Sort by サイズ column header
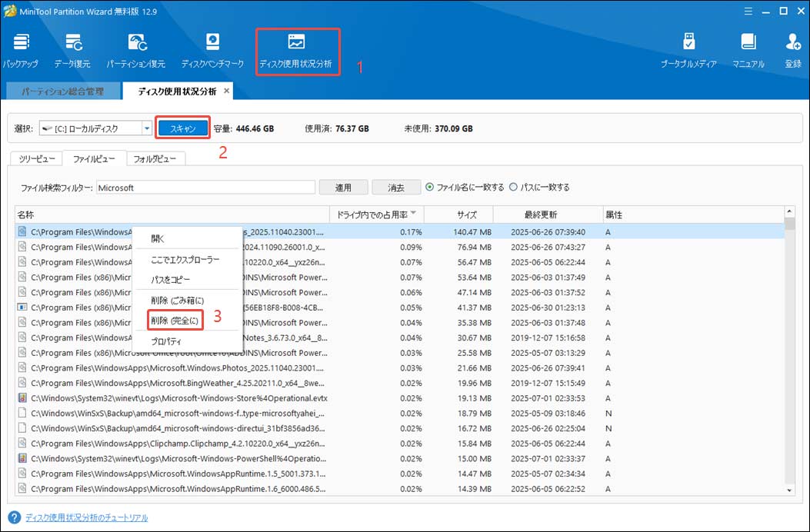Viewport: 810px width, 532px height. (x=458, y=214)
